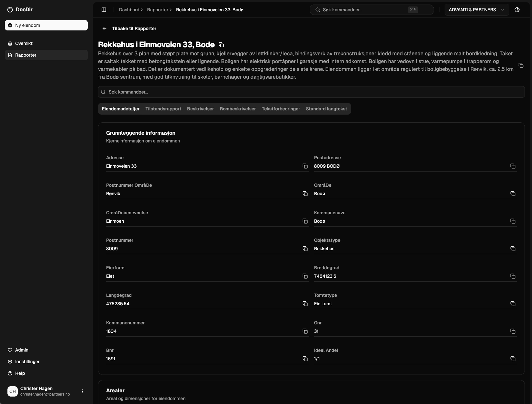
Task: Collapse the sidebar using the panel icon
Action: (104, 10)
